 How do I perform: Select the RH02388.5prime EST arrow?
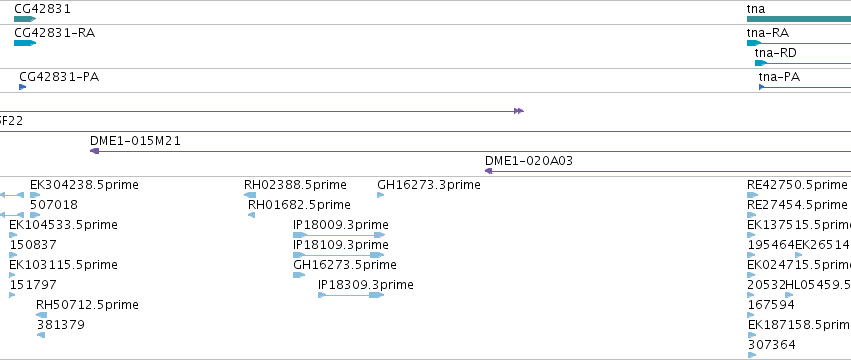[x=250, y=195]
